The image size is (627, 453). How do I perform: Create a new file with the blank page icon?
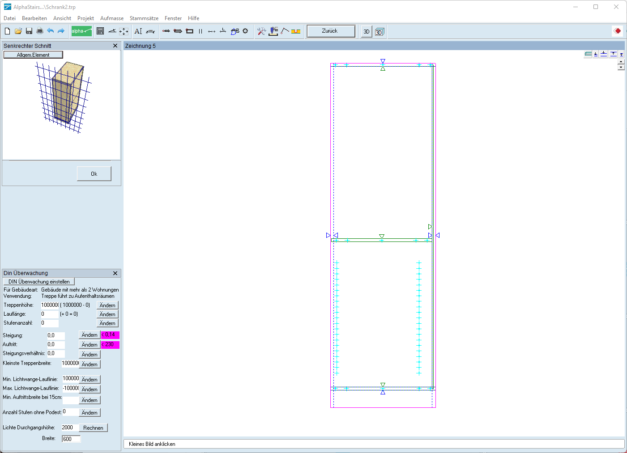7,31
